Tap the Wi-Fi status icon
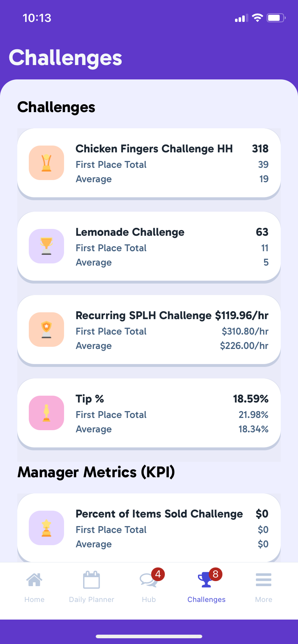The width and height of the screenshot is (298, 644). click(x=257, y=18)
